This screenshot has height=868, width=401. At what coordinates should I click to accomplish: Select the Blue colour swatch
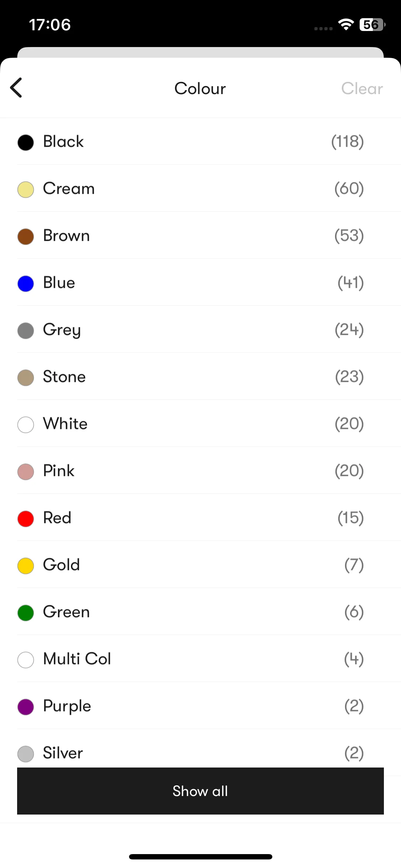(x=26, y=284)
